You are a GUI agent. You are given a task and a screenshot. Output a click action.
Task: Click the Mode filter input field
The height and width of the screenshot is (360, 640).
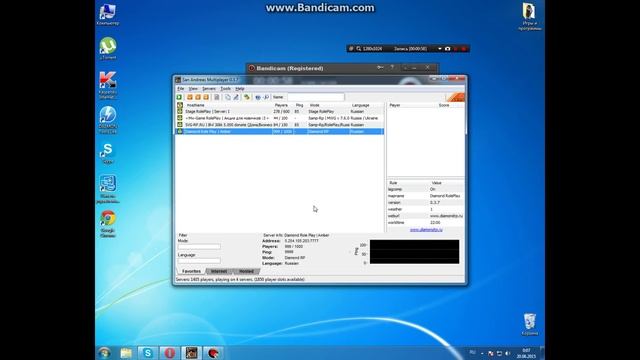tap(199, 247)
